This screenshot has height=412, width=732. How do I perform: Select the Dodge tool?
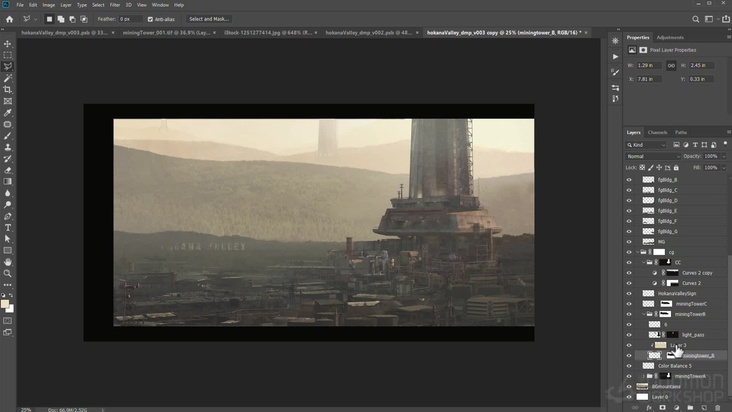(x=7, y=204)
